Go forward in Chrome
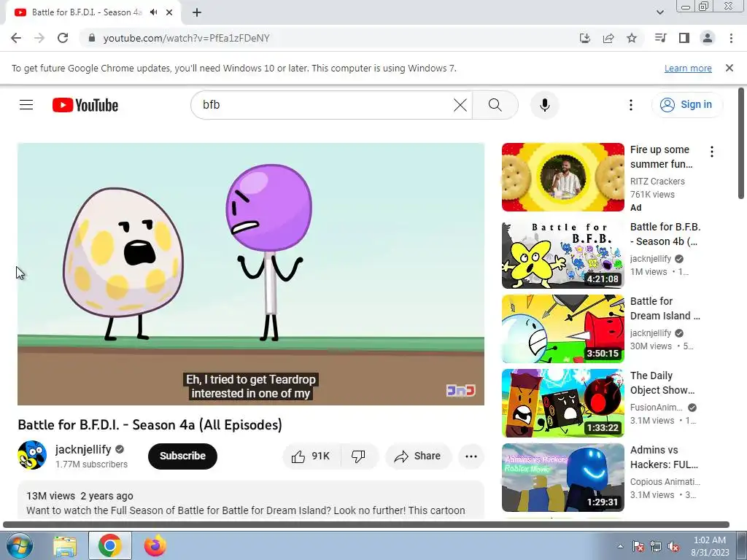Image resolution: width=747 pixels, height=560 pixels. click(x=39, y=38)
